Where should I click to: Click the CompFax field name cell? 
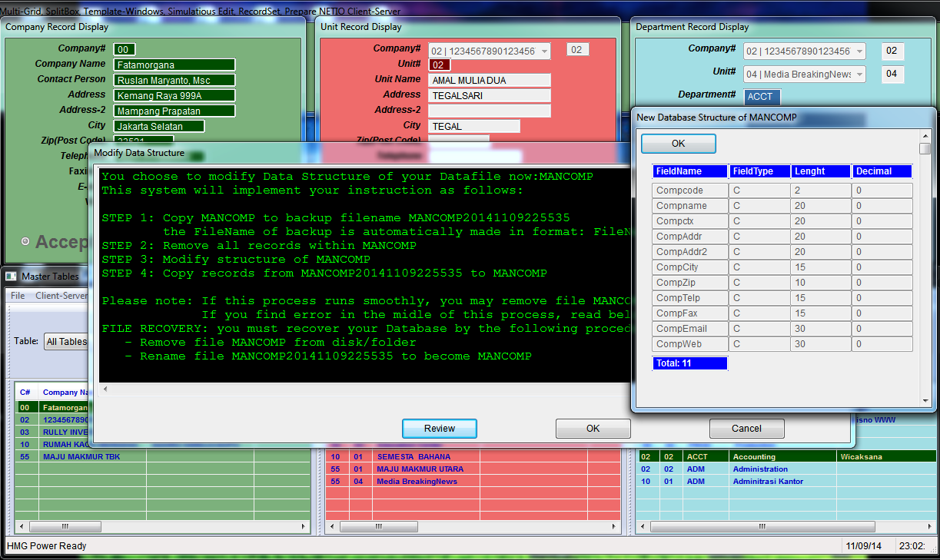click(x=689, y=313)
